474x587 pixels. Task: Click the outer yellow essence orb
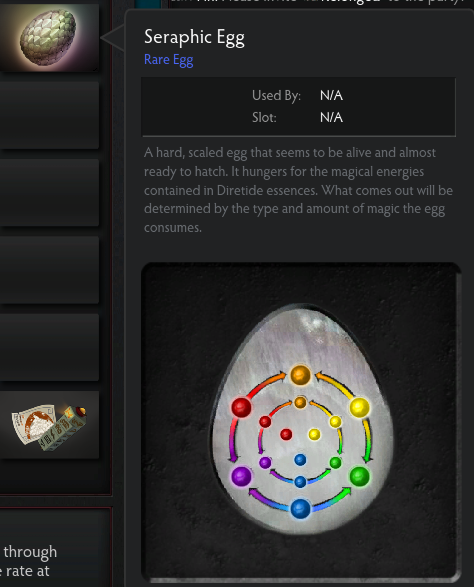(x=359, y=407)
